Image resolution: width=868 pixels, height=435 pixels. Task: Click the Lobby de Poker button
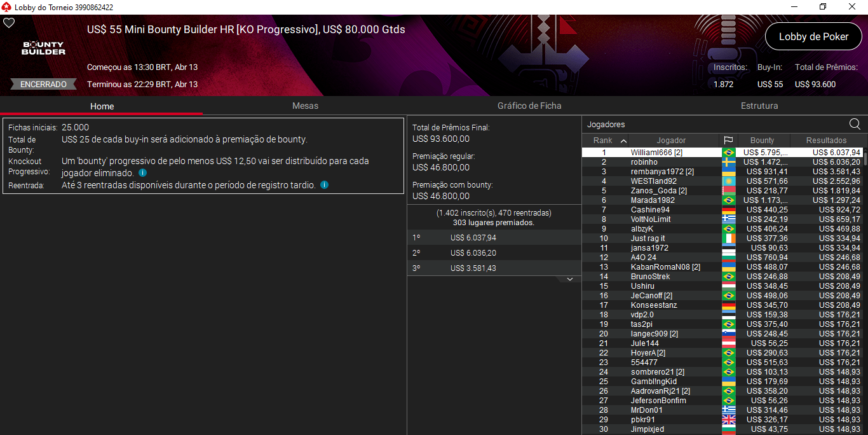click(x=813, y=36)
